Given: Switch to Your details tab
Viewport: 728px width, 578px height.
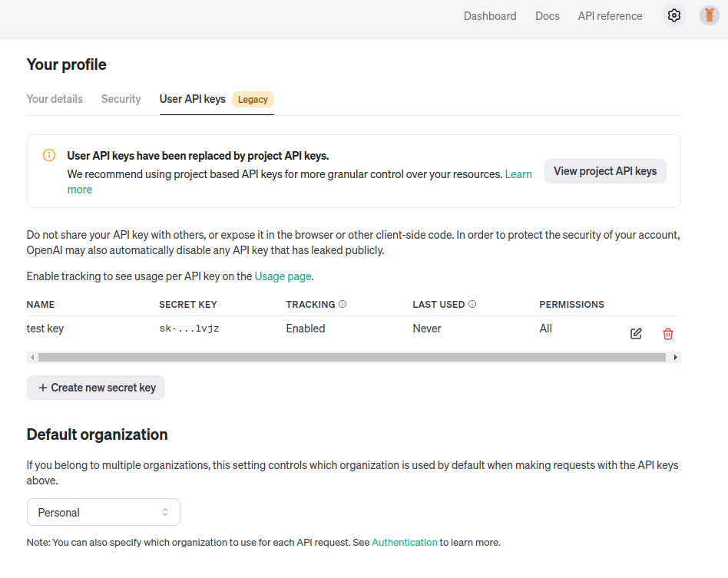Looking at the screenshot, I should click(x=55, y=99).
